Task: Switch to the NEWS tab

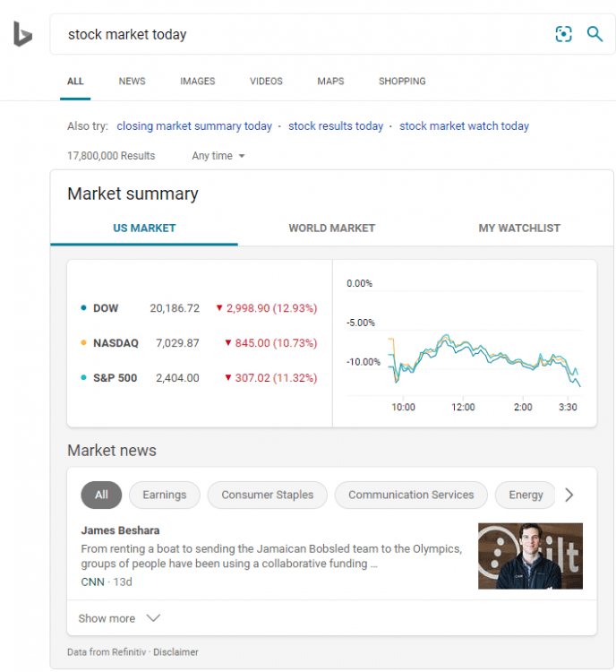Action: tap(132, 82)
